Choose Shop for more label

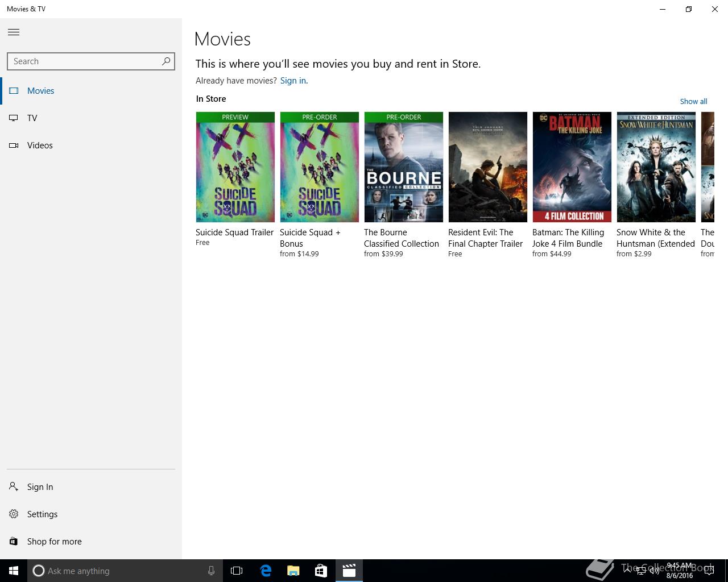pyautogui.click(x=55, y=542)
